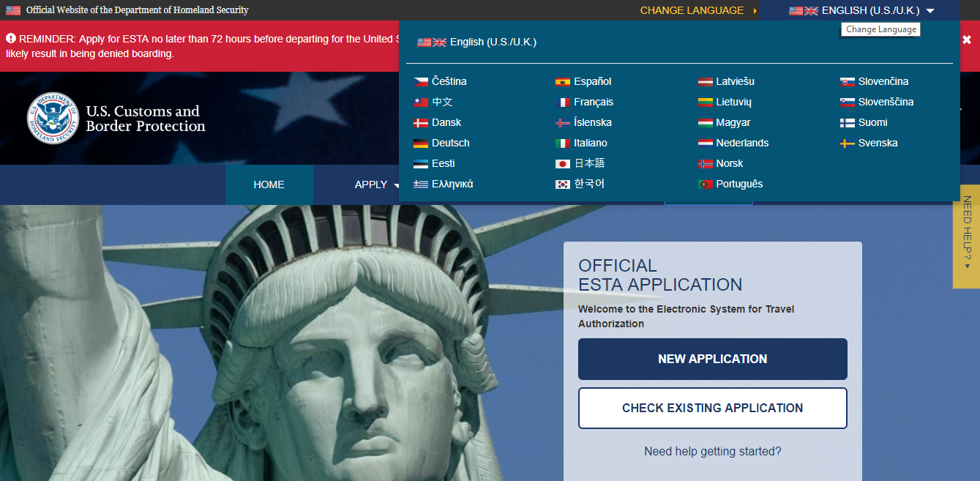Go to the HOME navigation tab
This screenshot has height=481, width=980.
(x=269, y=184)
